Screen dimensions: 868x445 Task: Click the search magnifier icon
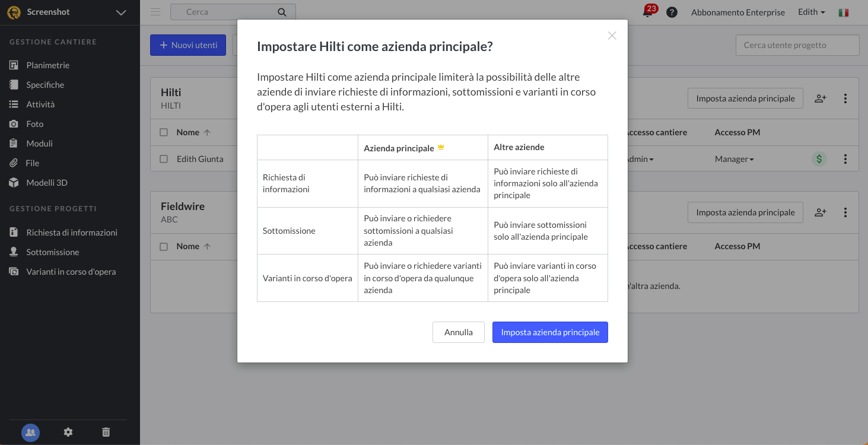coord(282,12)
